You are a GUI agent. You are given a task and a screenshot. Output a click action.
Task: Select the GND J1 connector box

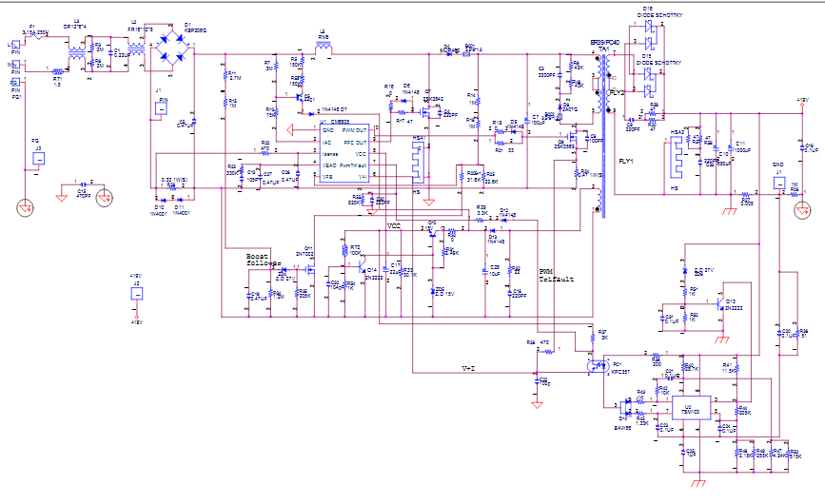pyautogui.click(x=778, y=183)
